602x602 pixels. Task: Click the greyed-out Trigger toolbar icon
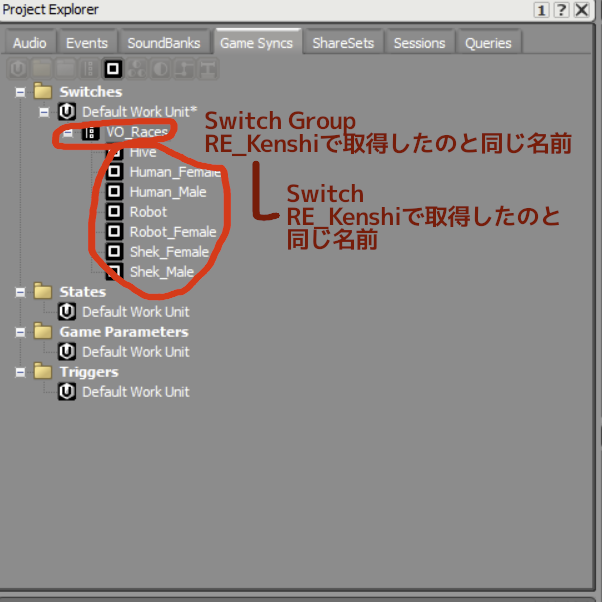pyautogui.click(x=208, y=69)
